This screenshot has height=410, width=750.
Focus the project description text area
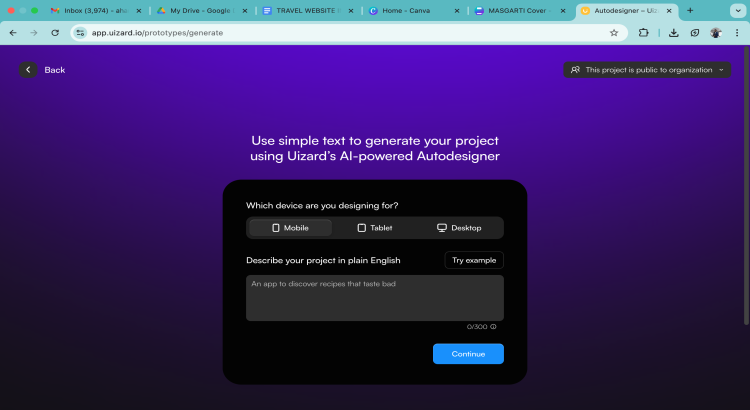coord(375,298)
